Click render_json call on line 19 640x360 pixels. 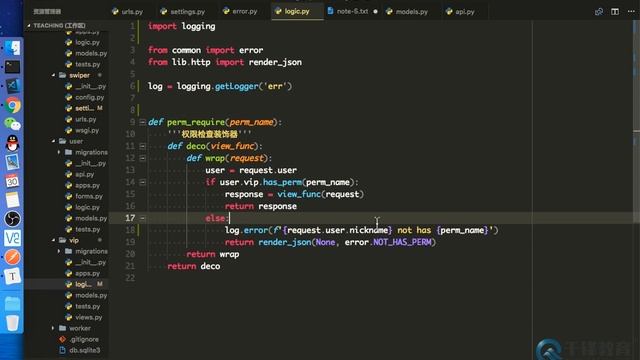coord(284,242)
